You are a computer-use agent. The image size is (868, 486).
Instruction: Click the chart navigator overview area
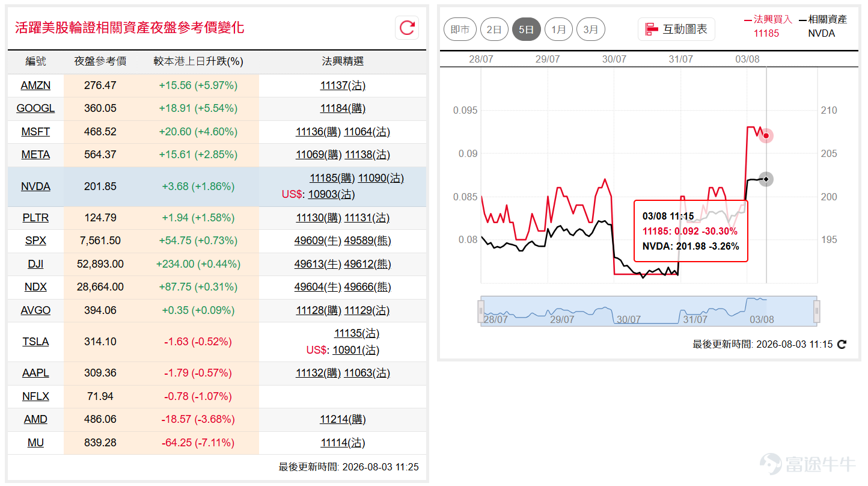pyautogui.click(x=649, y=311)
